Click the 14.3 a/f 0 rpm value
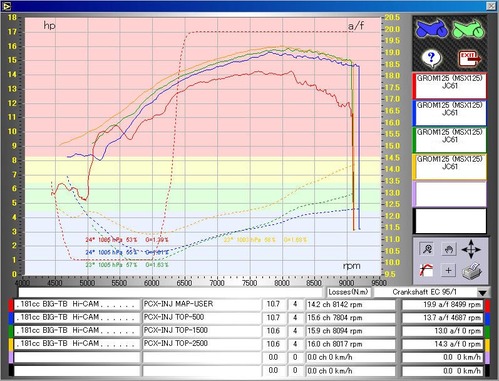The height and width of the screenshot is (381, 499). pos(443,344)
